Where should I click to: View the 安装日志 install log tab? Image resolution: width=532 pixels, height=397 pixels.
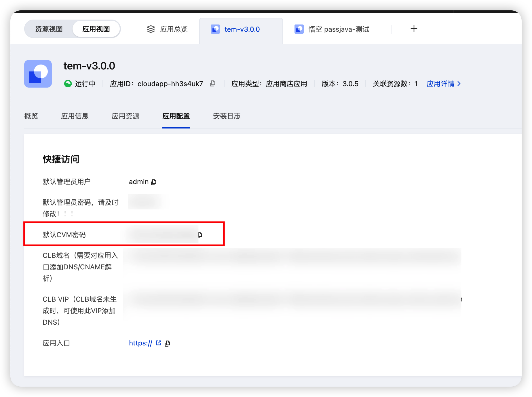click(227, 116)
